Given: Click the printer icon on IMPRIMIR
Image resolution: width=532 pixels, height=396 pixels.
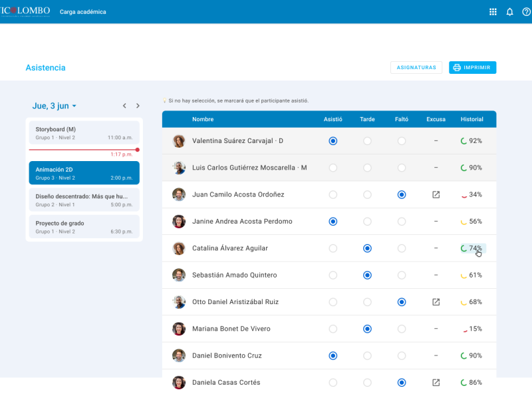Looking at the screenshot, I should point(457,67).
